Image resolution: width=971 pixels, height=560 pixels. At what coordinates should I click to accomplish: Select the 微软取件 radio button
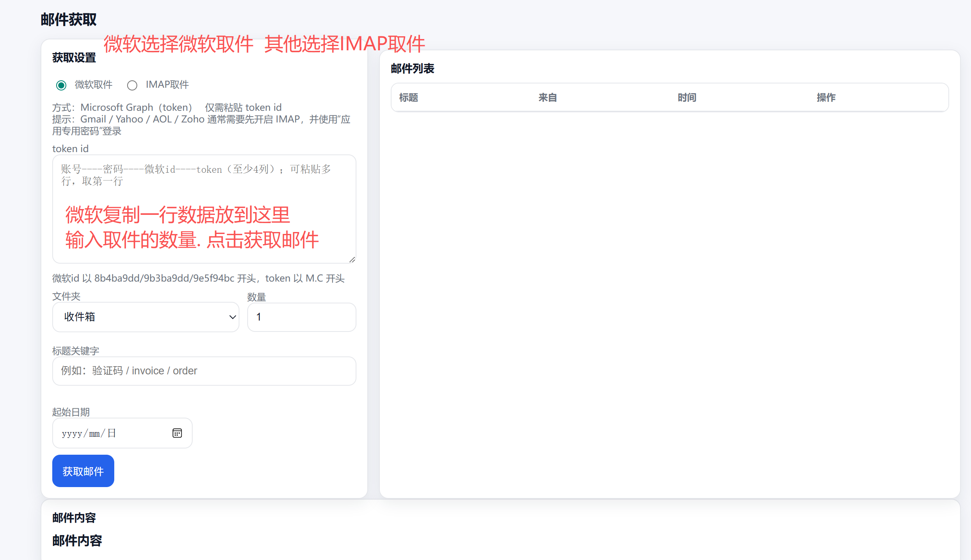[61, 85]
